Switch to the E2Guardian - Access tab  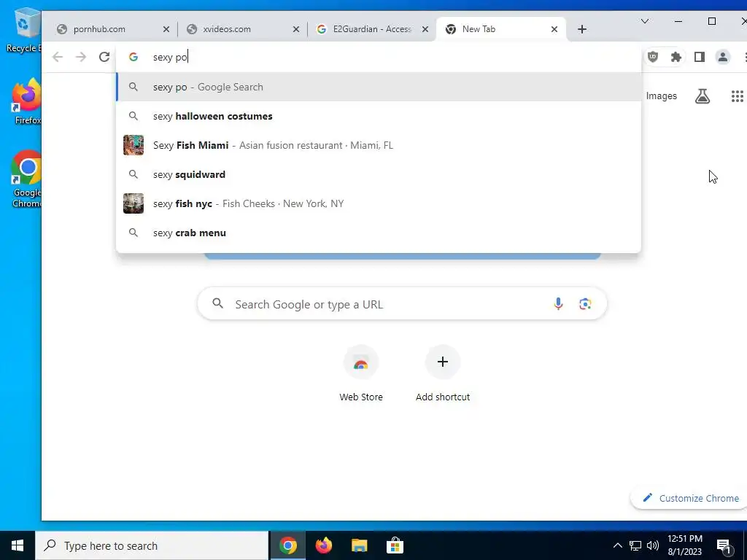(x=372, y=29)
